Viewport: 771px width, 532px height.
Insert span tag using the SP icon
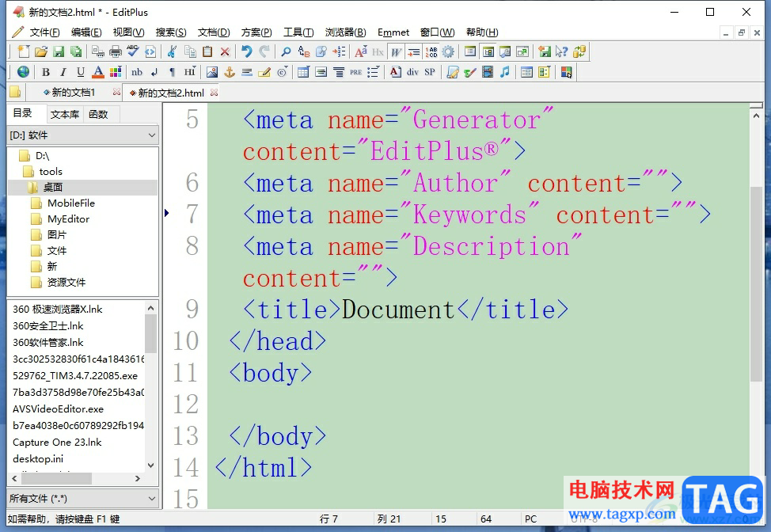point(430,72)
